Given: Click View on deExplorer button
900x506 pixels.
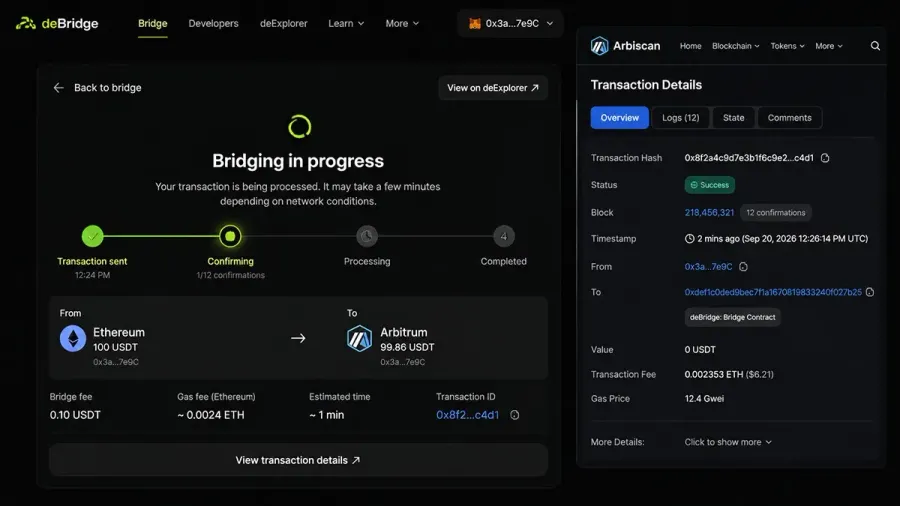Looking at the screenshot, I should point(493,88).
